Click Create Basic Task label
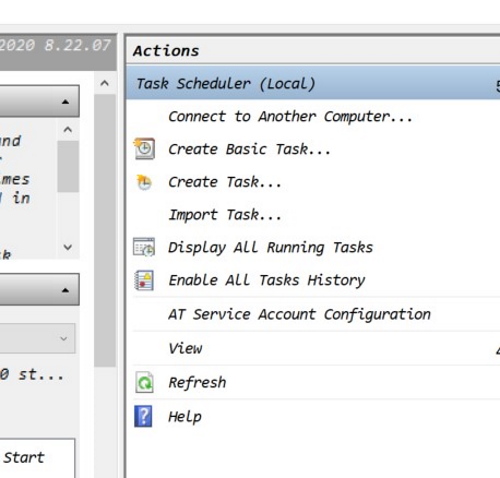 point(249,149)
